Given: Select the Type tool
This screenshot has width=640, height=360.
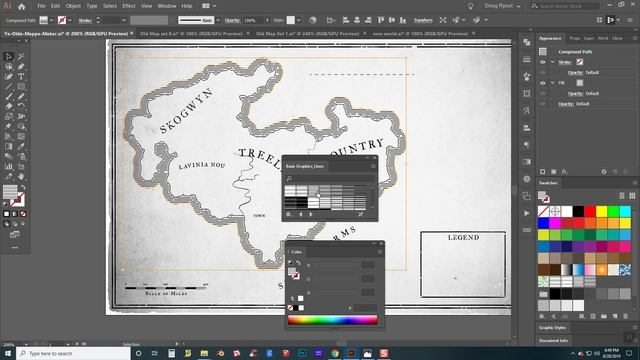Looking at the screenshot, I should pos(21,76).
